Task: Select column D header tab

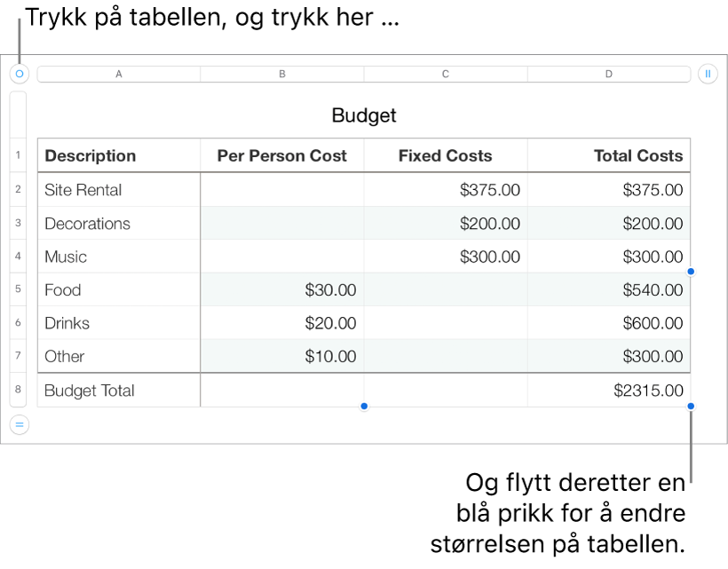Action: (x=609, y=75)
